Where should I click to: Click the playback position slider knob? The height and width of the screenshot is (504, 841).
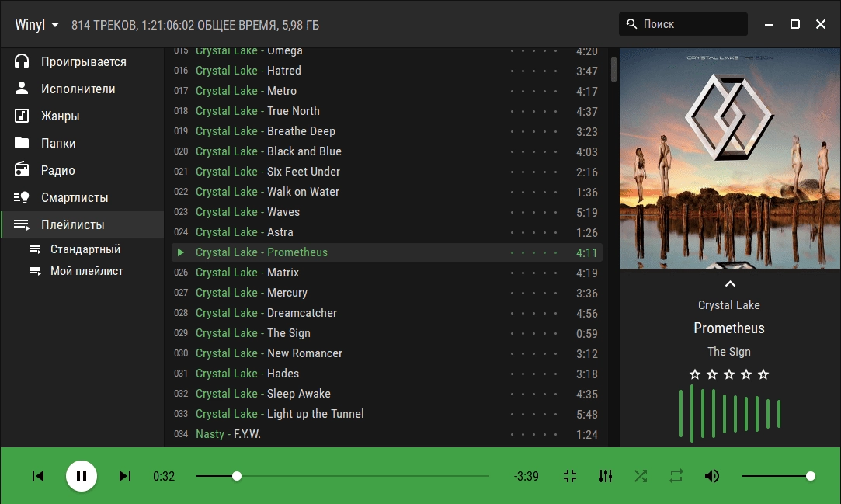[x=237, y=476]
